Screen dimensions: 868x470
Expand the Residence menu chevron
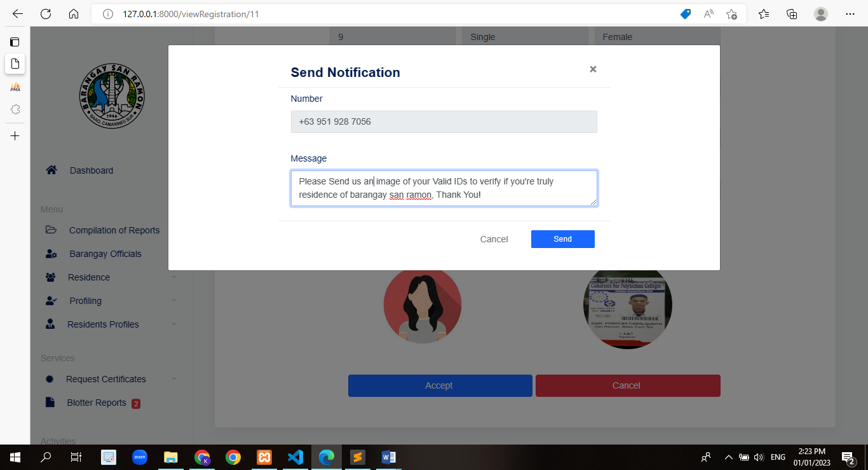tap(174, 277)
